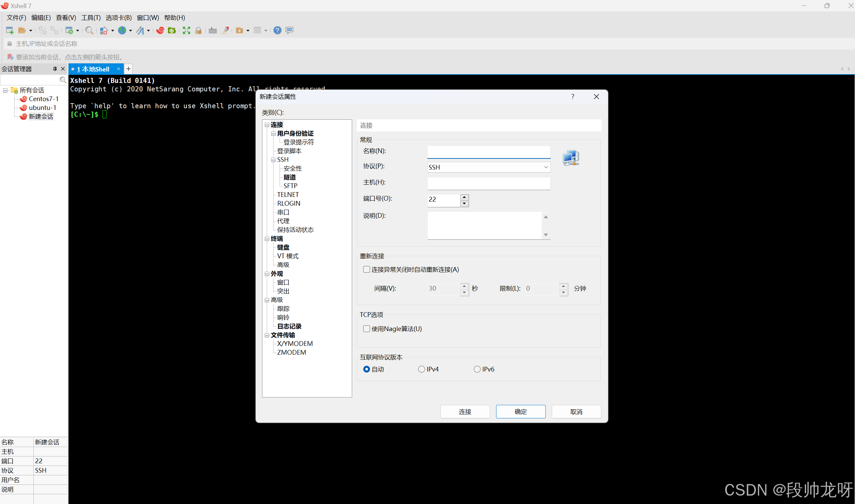Select the IPv4 radio button

point(421,369)
